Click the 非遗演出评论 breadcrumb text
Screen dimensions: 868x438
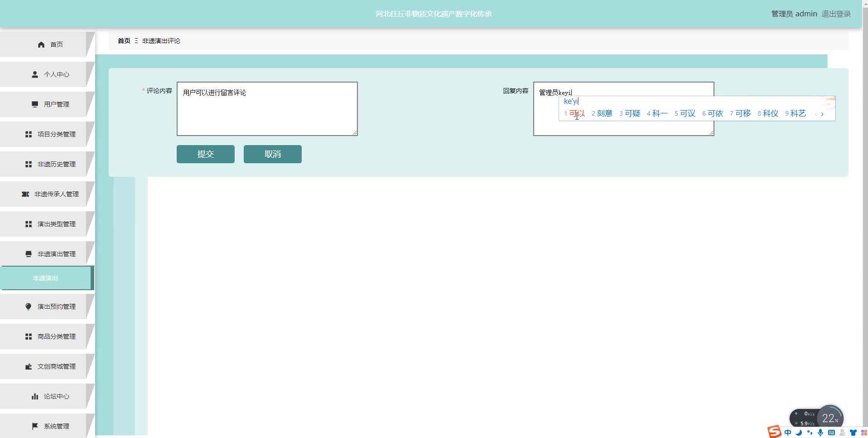tap(161, 41)
